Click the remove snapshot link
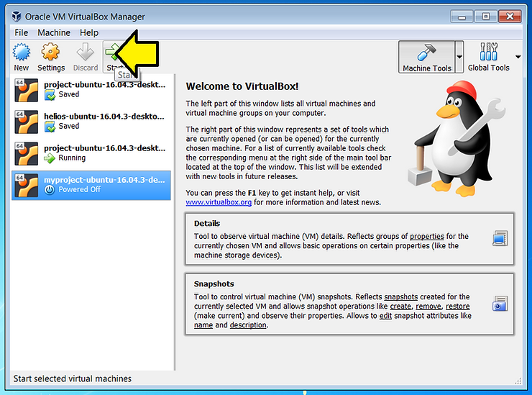 [428, 307]
